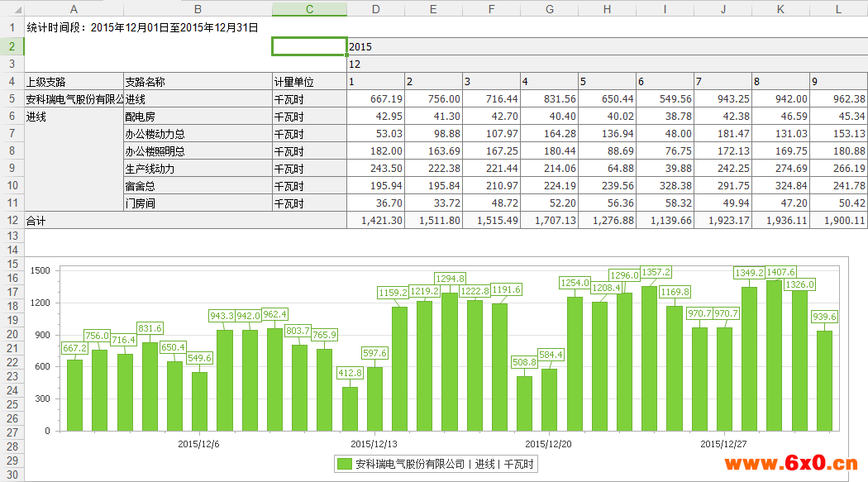This screenshot has height=482, width=868.
Task: Select row 5 header
Action: pos(12,99)
